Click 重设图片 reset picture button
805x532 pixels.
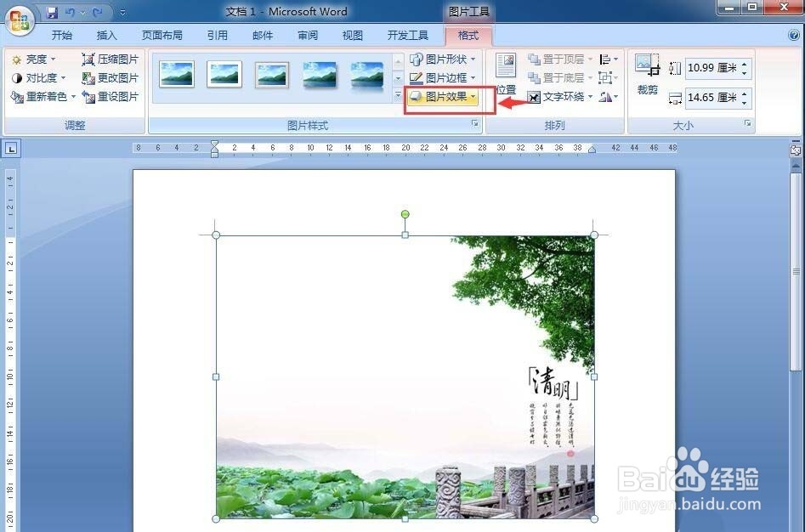coord(110,96)
